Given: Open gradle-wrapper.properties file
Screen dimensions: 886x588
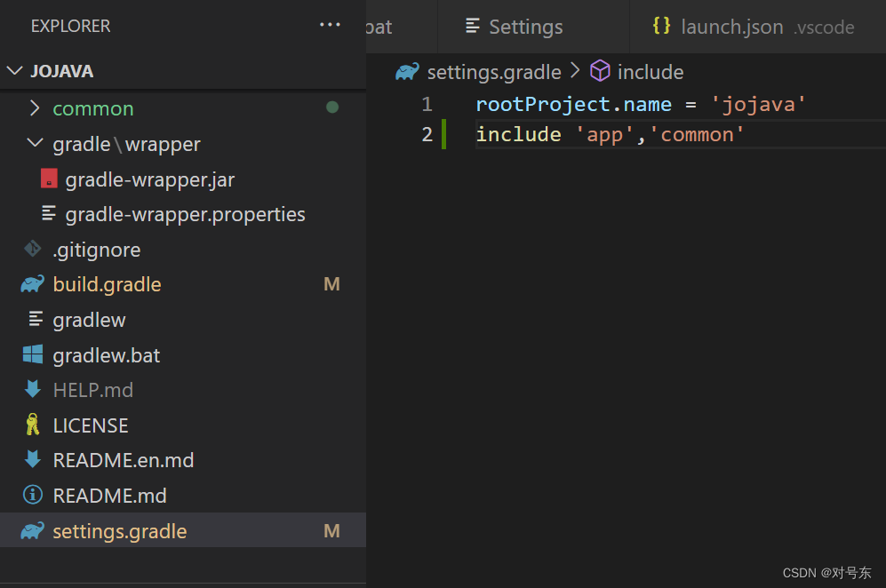Looking at the screenshot, I should pyautogui.click(x=185, y=214).
